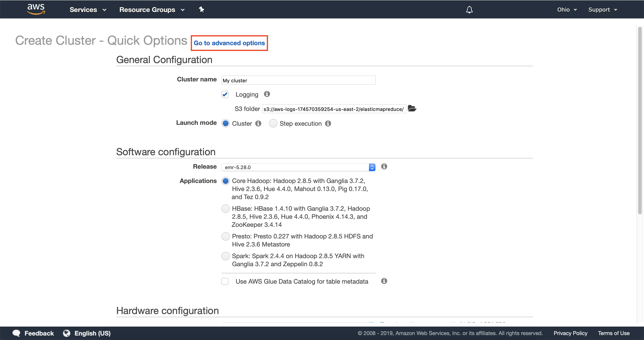The image size is (644, 340).
Task: Select the Spark applications option
Action: 225,256
